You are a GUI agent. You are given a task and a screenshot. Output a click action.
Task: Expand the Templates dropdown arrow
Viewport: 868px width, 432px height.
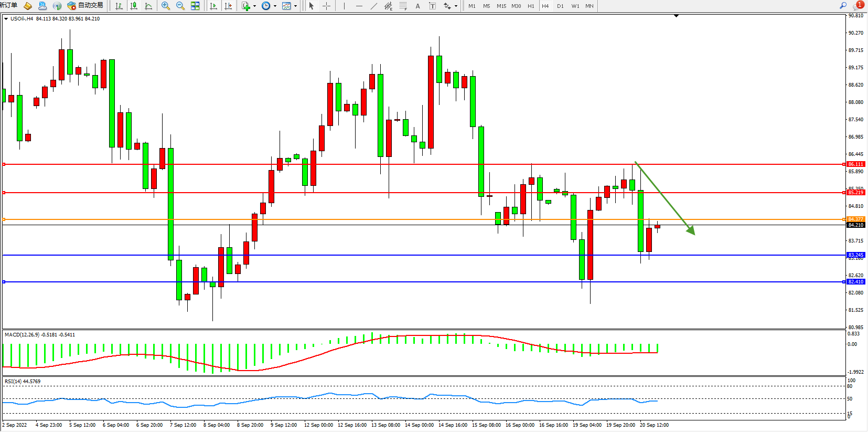pyautogui.click(x=295, y=6)
